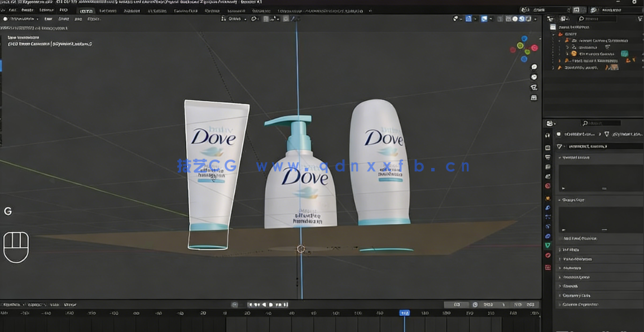
Task: Switch to rendered viewport shading sphere icon
Action: [x=528, y=19]
